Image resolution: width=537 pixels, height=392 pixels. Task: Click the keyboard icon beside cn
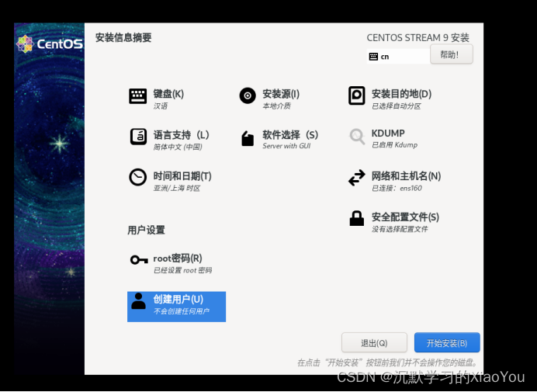coord(373,57)
